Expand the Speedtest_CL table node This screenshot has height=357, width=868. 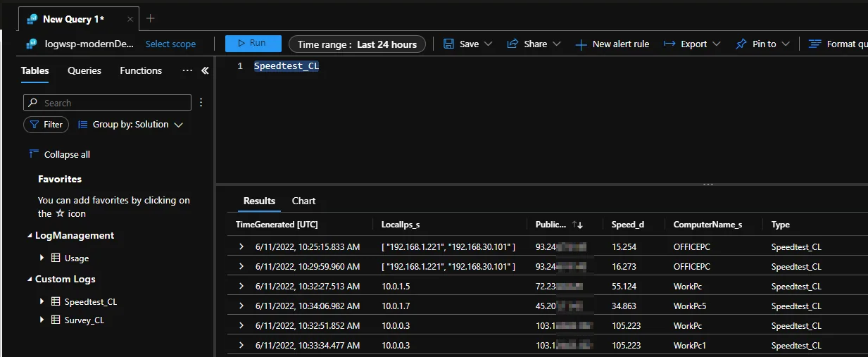tap(42, 301)
